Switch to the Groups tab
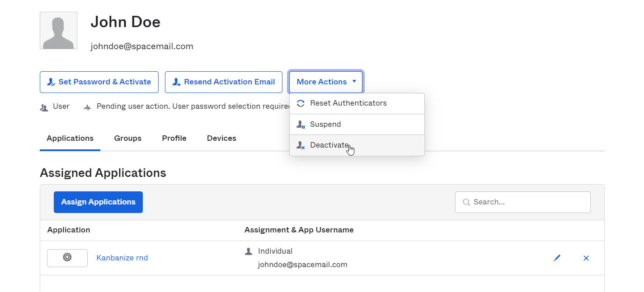Viewport: 644px width, 292px height. pos(127,139)
